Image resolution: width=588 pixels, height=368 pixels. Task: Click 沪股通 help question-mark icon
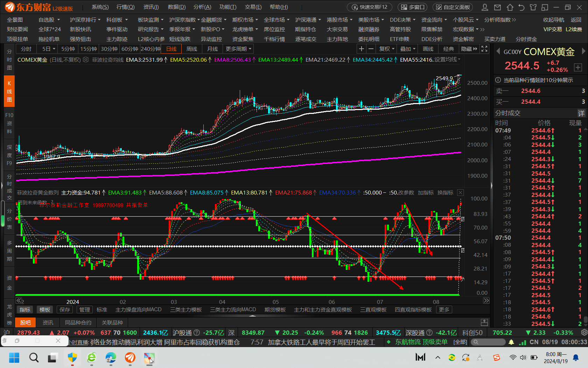pos(197,333)
